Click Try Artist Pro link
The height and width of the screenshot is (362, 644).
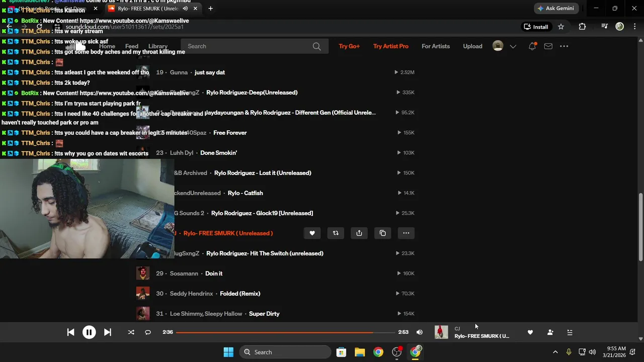point(391,46)
